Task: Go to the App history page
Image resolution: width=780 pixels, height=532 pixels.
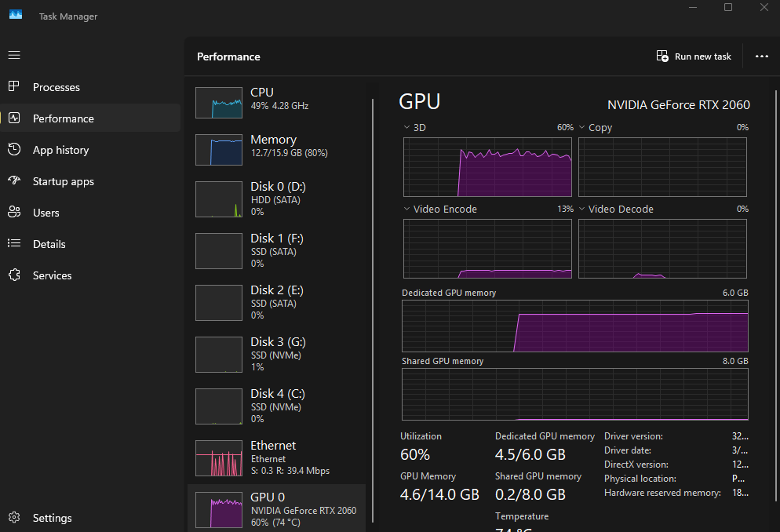Action: click(x=90, y=150)
